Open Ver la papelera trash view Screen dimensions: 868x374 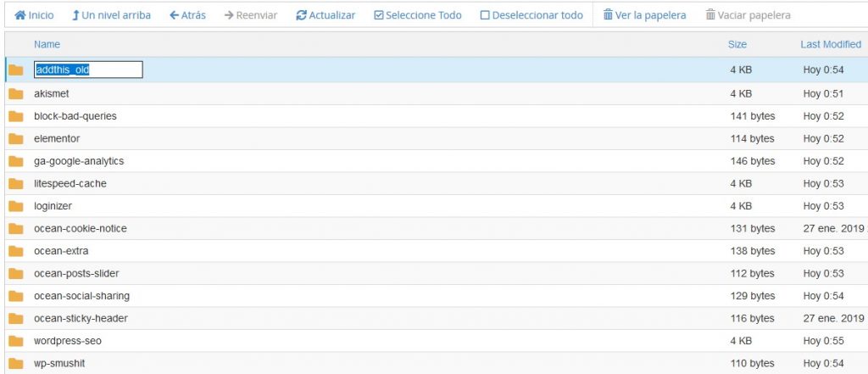pyautogui.click(x=644, y=15)
